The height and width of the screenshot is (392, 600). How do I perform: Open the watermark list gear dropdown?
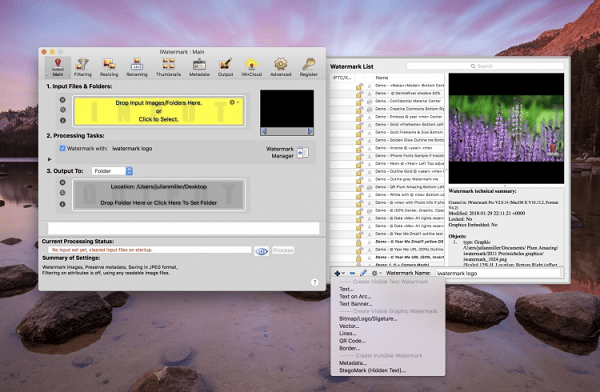(377, 273)
